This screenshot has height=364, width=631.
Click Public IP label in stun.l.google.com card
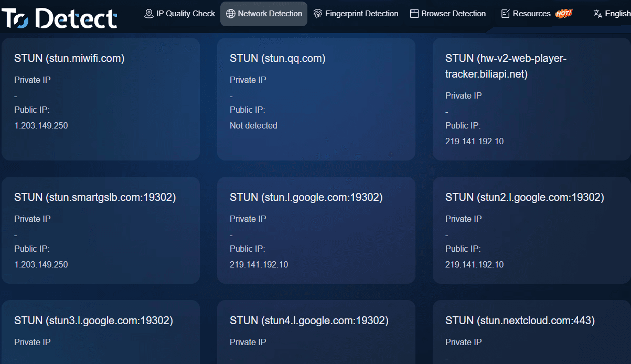click(x=248, y=249)
